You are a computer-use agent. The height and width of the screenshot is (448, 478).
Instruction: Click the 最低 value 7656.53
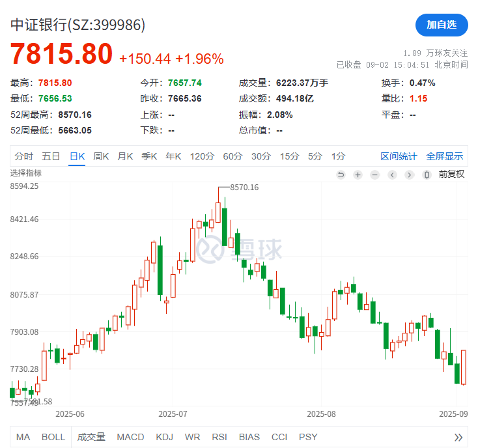coord(55,99)
